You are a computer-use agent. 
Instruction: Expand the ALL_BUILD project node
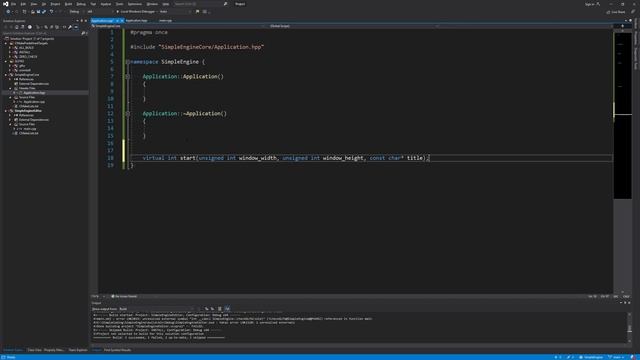tap(10, 48)
